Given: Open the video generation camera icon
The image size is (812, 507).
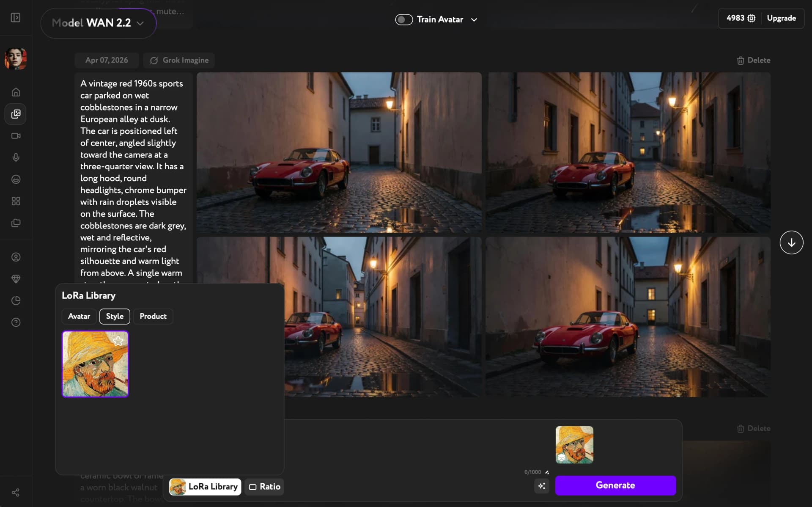Looking at the screenshot, I should 16,136.
